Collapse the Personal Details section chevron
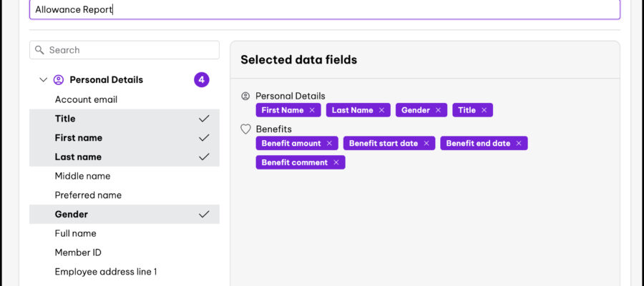 pyautogui.click(x=43, y=79)
